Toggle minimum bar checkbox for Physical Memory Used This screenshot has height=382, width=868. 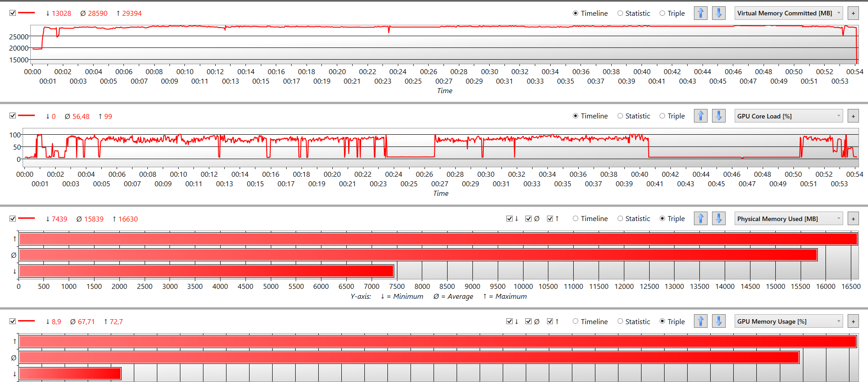(509, 219)
